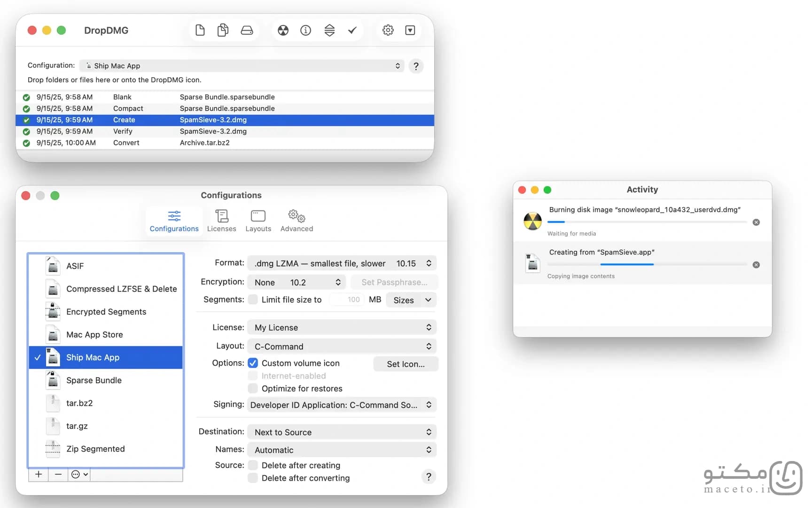Select Zip Segmented configuration
812x508 pixels.
105,449
